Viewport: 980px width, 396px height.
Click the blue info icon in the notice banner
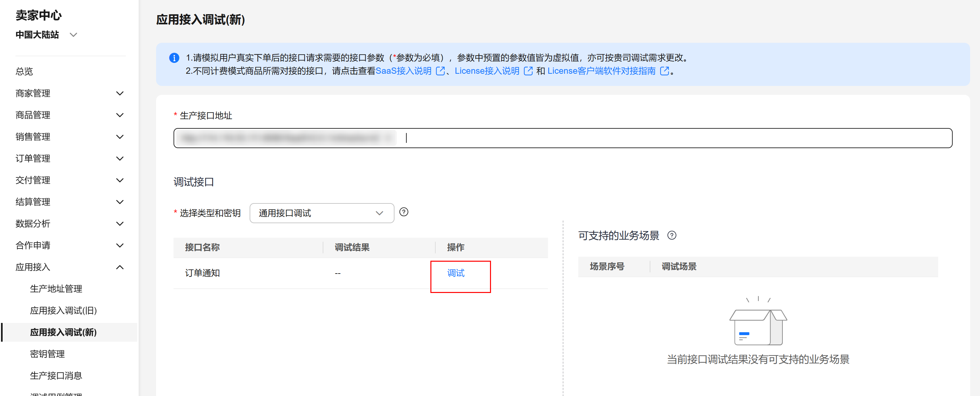(174, 58)
